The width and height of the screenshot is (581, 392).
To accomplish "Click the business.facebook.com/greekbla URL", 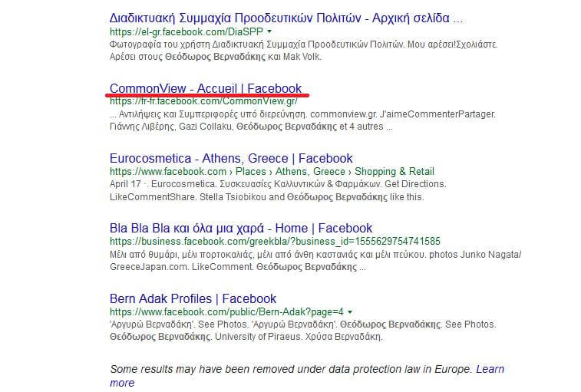I will [274, 241].
